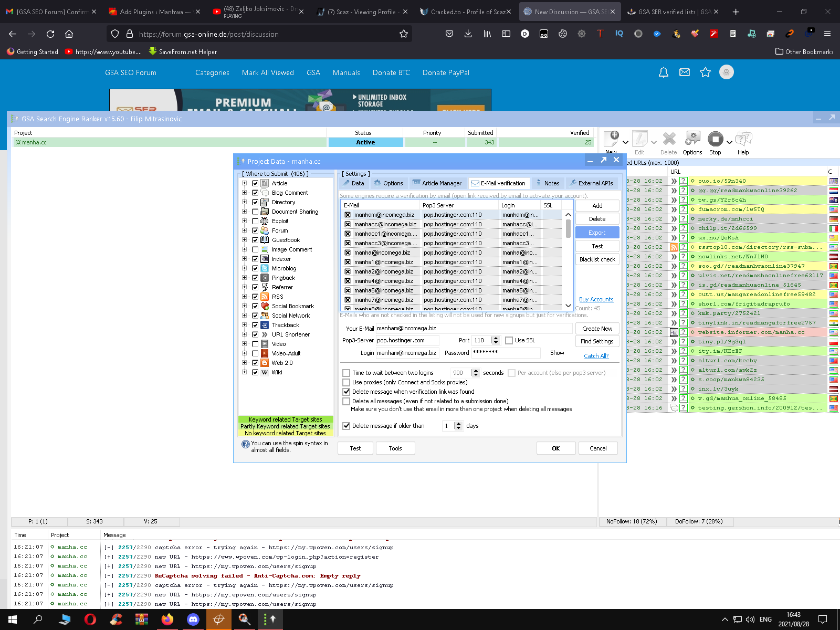The height and width of the screenshot is (630, 840).
Task: Expand the Wiki tree node
Action: [245, 372]
